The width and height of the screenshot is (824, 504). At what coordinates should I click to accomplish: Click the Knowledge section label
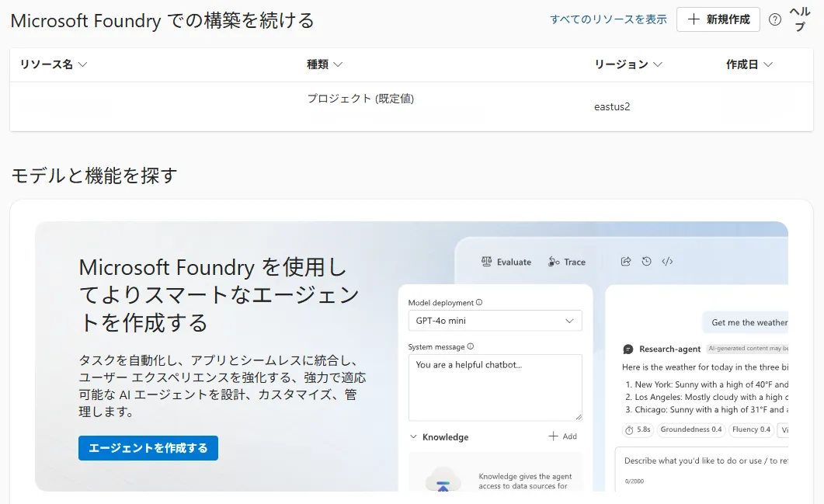[x=445, y=436]
